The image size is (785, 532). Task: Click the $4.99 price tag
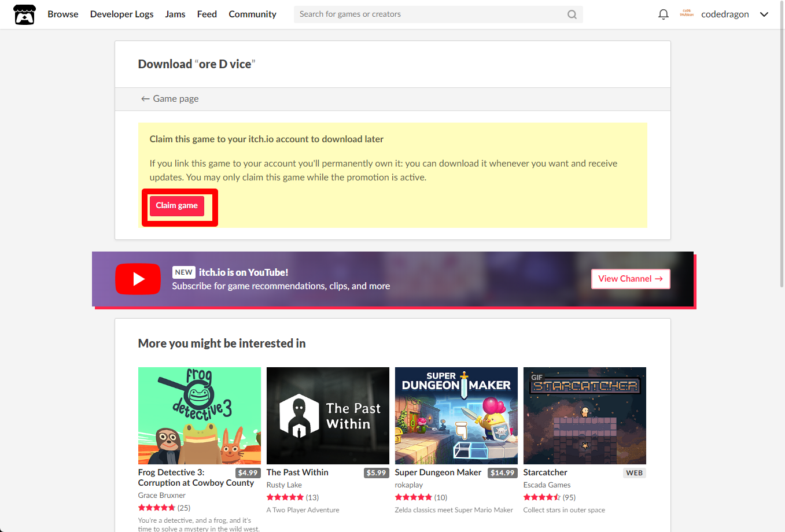(248, 473)
